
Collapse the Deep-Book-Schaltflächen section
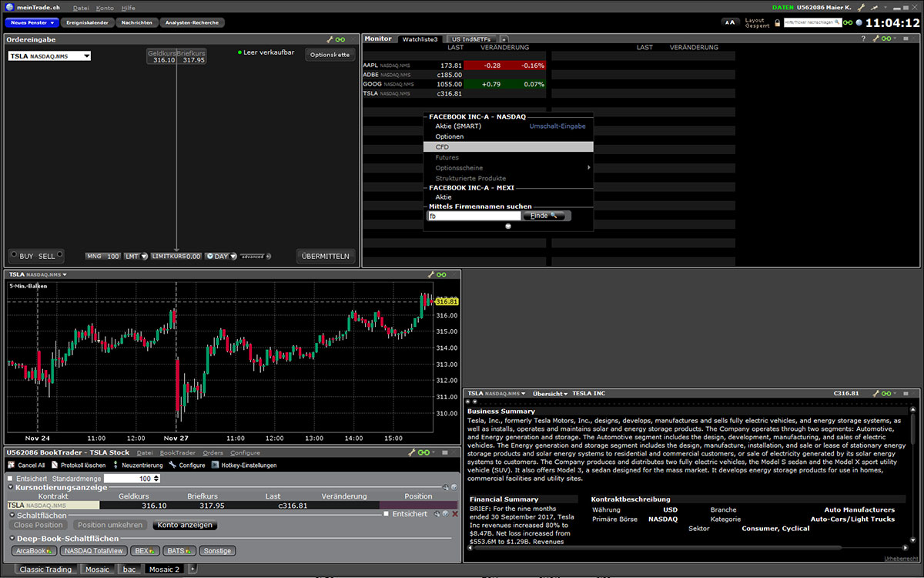(x=12, y=539)
